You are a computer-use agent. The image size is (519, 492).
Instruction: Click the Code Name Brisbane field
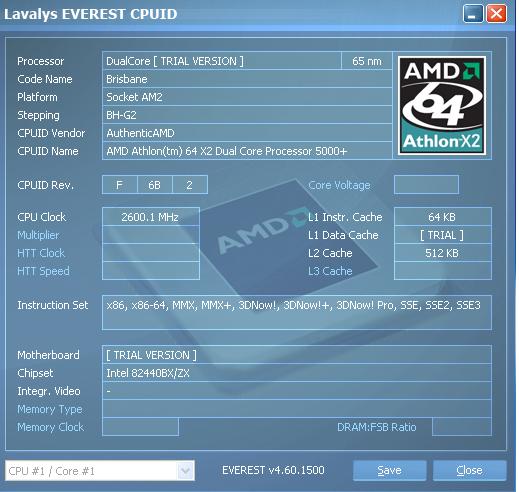pos(247,79)
